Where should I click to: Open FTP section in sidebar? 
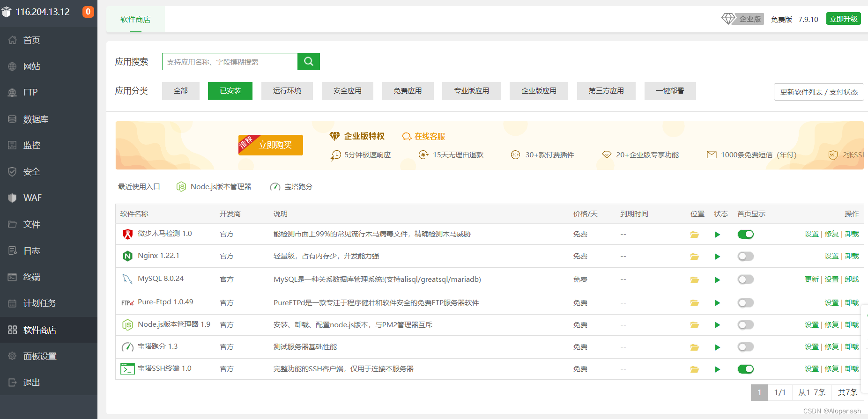click(x=49, y=93)
